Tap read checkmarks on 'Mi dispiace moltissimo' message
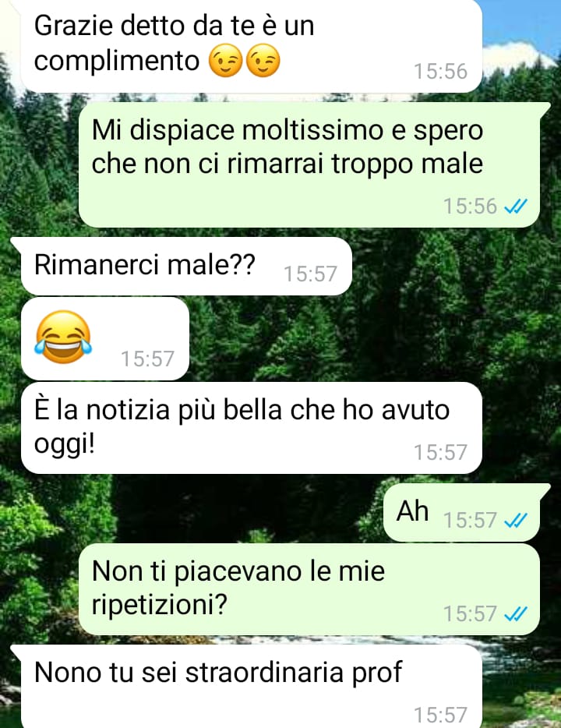Viewport: 561px width, 728px height. pyautogui.click(x=516, y=206)
